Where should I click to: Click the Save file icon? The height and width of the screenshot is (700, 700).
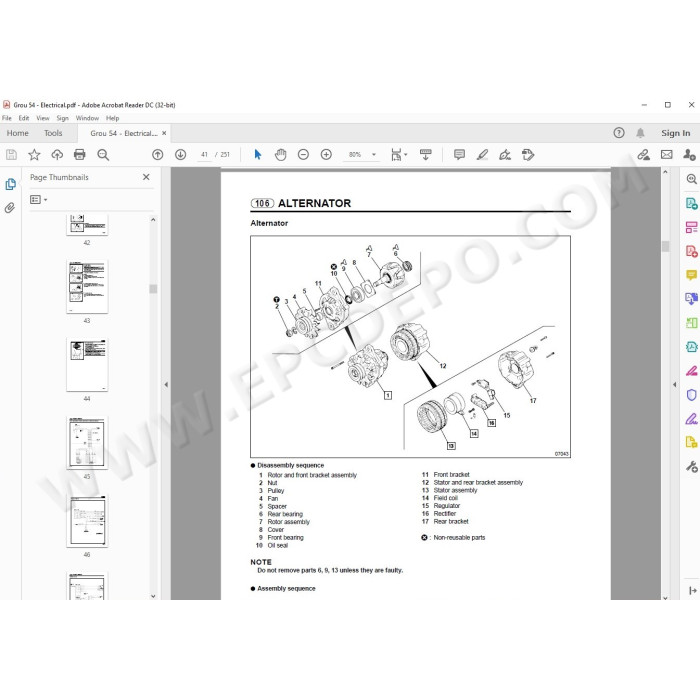tap(11, 155)
